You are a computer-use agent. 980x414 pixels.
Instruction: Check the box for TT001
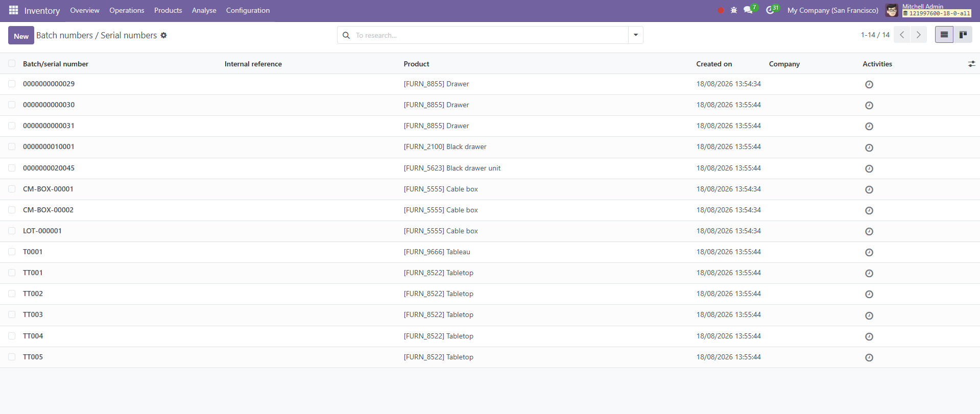coord(12,273)
